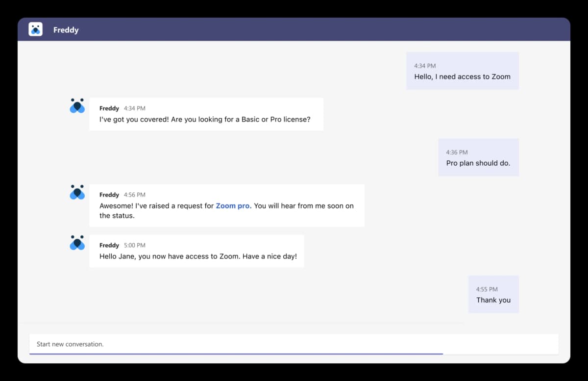Click Freddy sender name on the 4:34 PM message

click(x=109, y=108)
